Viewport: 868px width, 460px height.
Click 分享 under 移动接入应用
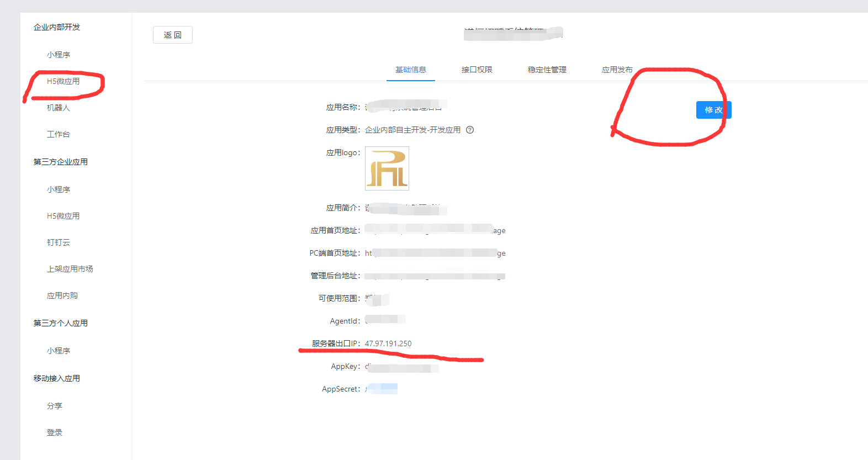click(54, 406)
